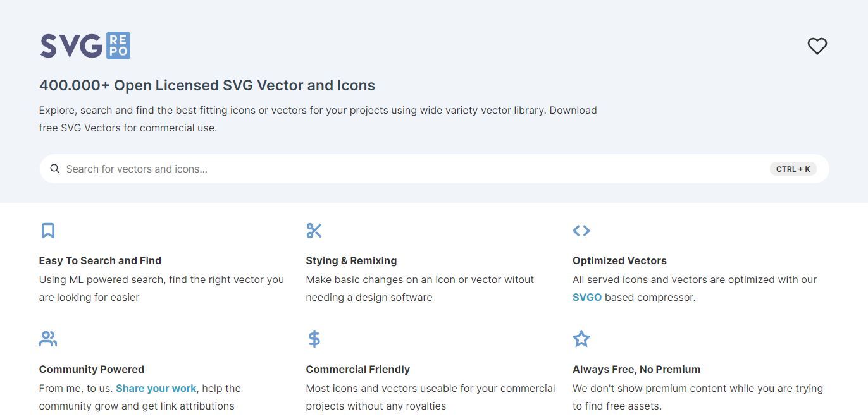Click the magnifying glass search icon
Image resolution: width=868 pixels, height=419 pixels.
point(55,169)
